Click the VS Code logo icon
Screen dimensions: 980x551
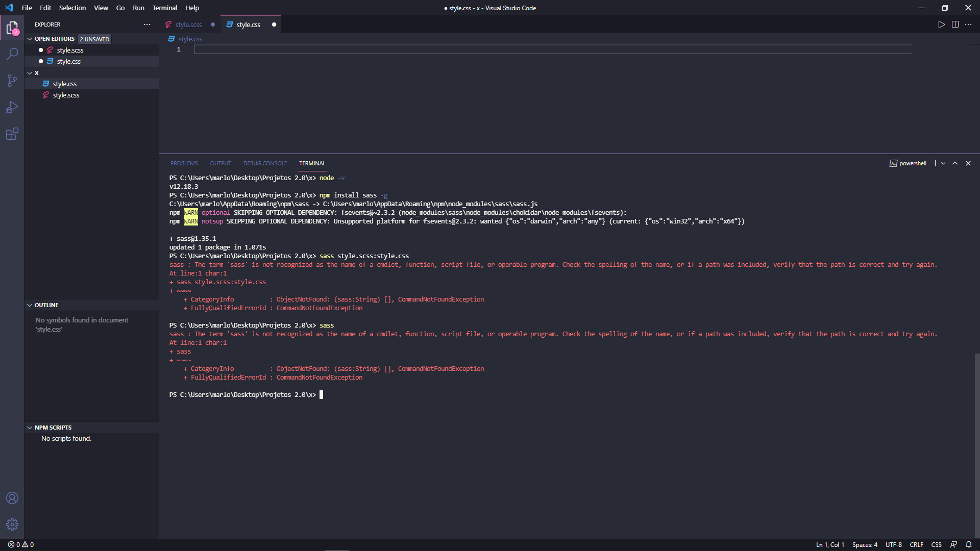[9, 8]
